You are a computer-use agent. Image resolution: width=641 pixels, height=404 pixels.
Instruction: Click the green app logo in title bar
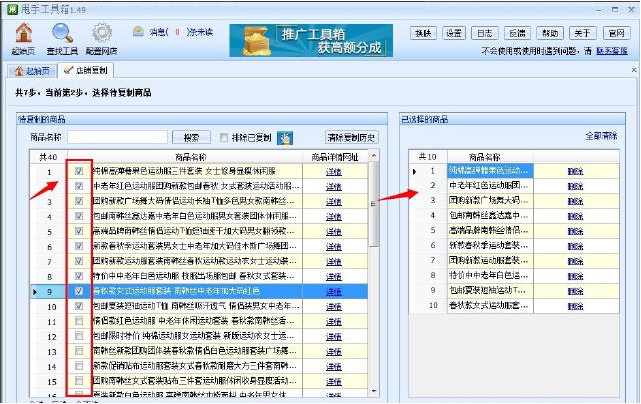pos(12,9)
